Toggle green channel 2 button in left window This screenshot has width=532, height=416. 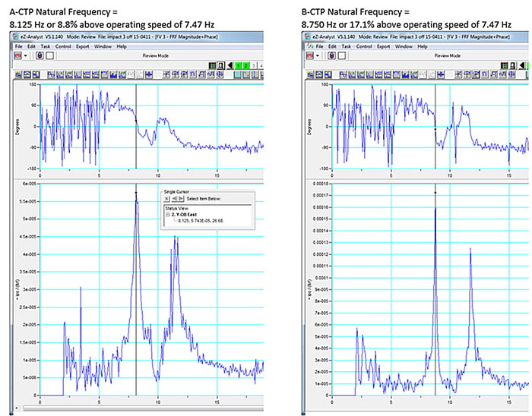[245, 66]
